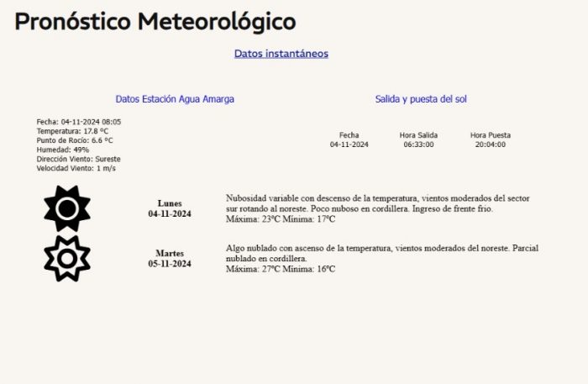This screenshot has width=588, height=384.
Task: Open the Datos instantáneos link
Action: [x=281, y=54]
